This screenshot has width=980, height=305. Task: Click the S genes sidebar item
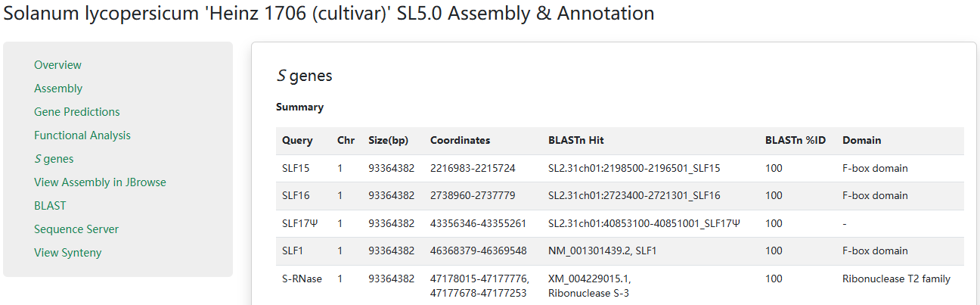54,159
